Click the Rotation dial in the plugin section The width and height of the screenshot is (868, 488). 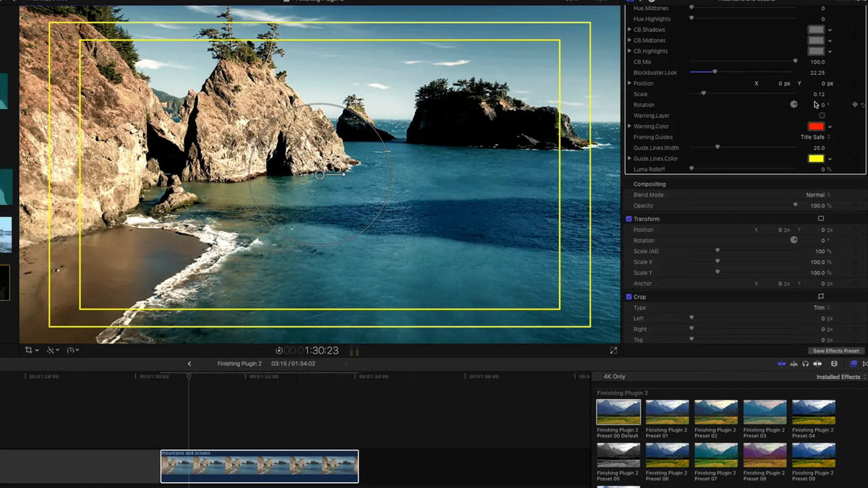coord(793,104)
